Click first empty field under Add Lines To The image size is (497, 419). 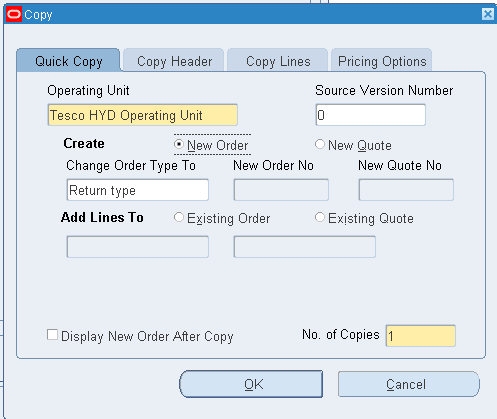point(138,247)
